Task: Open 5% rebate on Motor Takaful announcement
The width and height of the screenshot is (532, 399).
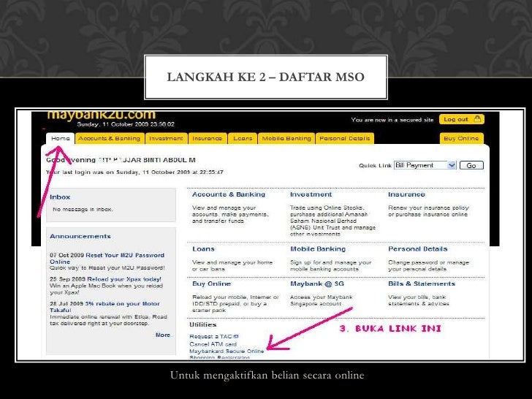Action: click(x=104, y=307)
